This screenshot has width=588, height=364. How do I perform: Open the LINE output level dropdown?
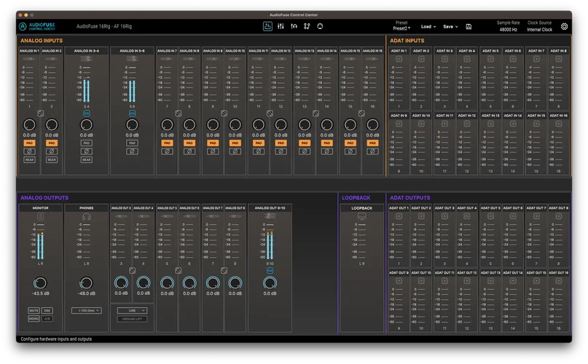[132, 310]
